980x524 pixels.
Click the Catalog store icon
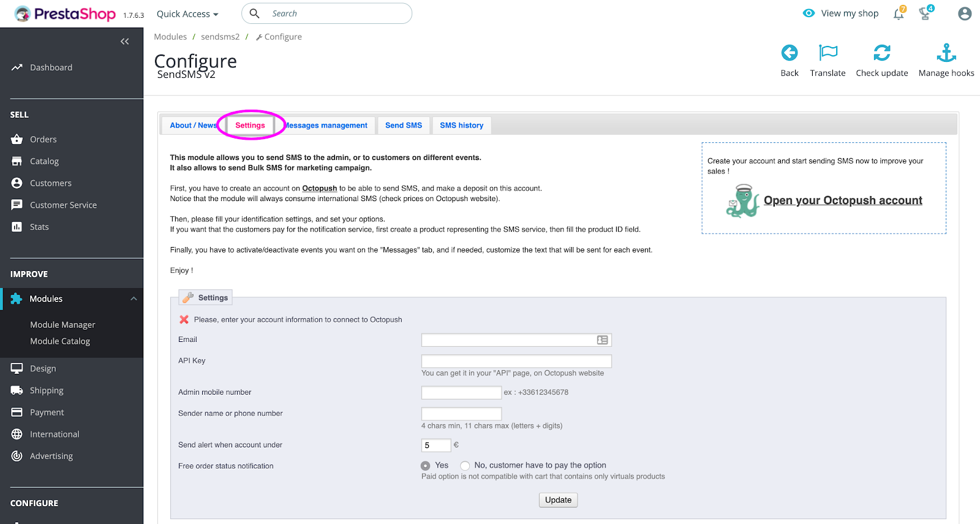click(17, 161)
